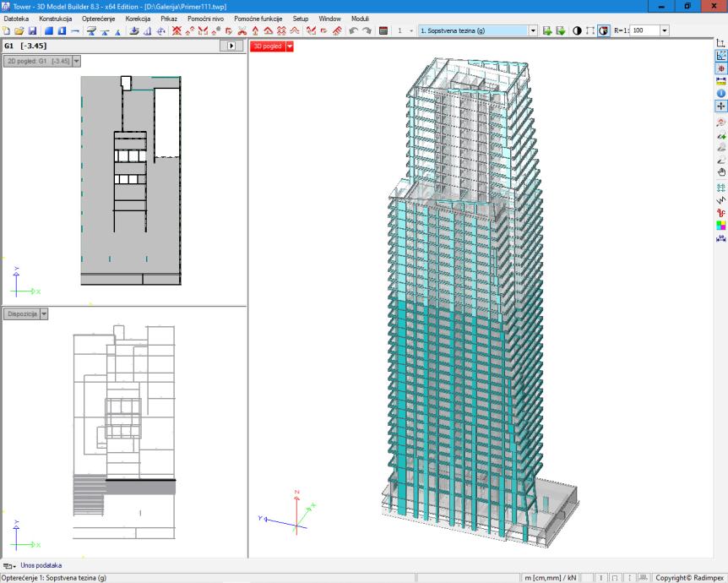Click the calendar-style table icon in toolbar
The width and height of the screenshot is (728, 583).
point(383,30)
